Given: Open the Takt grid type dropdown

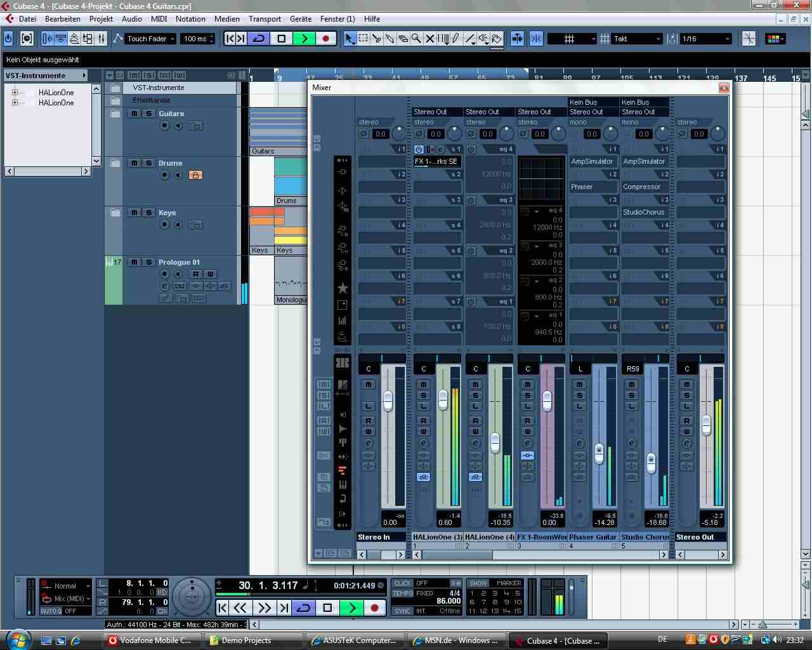Looking at the screenshot, I should tap(637, 39).
